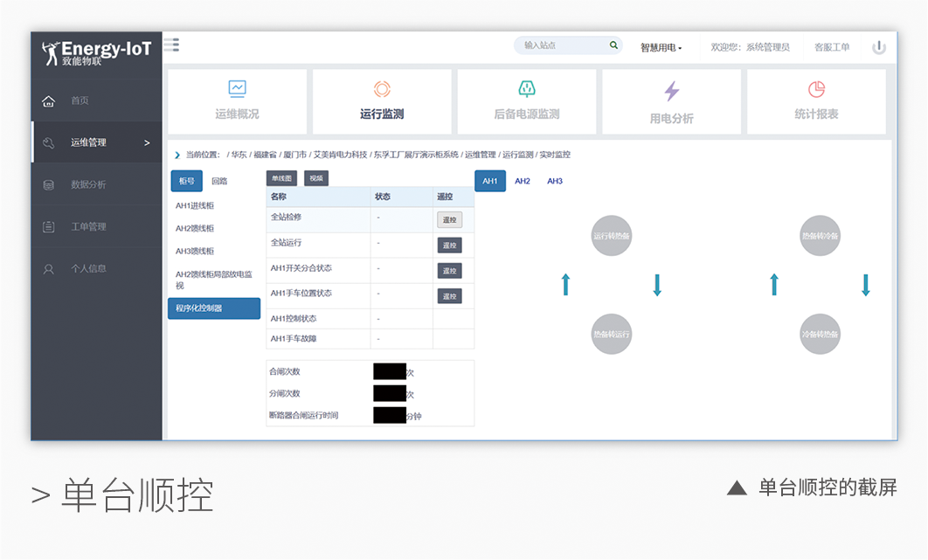The height and width of the screenshot is (560, 928).
Task: Expand the 运维管理 submenu arrow
Action: point(147,142)
